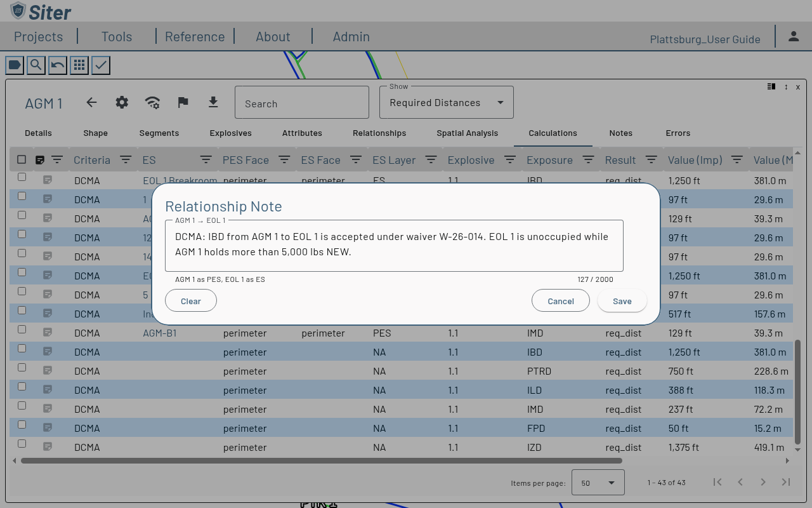Open the user account icon
The width and height of the screenshot is (812, 508).
(794, 36)
